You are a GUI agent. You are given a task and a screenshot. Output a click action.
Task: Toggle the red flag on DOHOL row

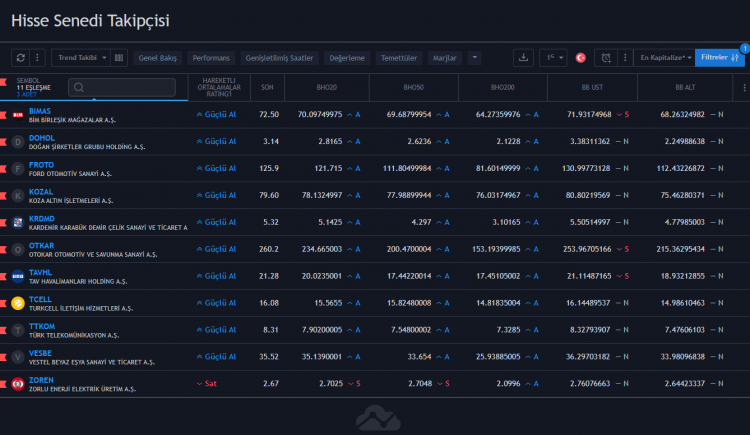coord(3,142)
